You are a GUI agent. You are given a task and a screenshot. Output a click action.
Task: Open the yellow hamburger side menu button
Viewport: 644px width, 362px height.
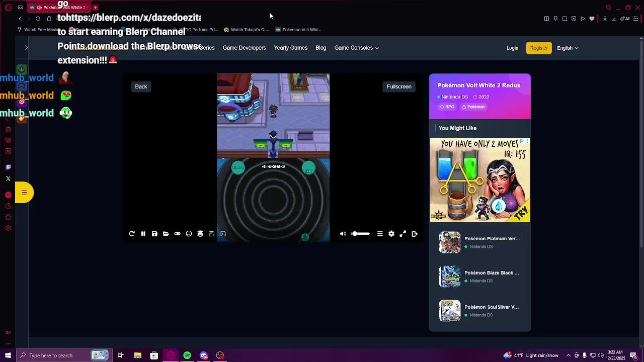click(24, 193)
